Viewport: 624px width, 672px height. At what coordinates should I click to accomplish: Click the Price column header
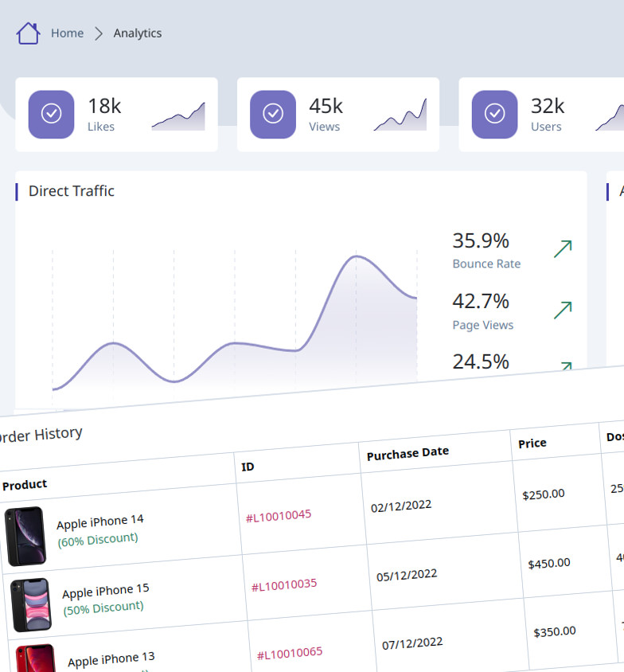point(532,443)
